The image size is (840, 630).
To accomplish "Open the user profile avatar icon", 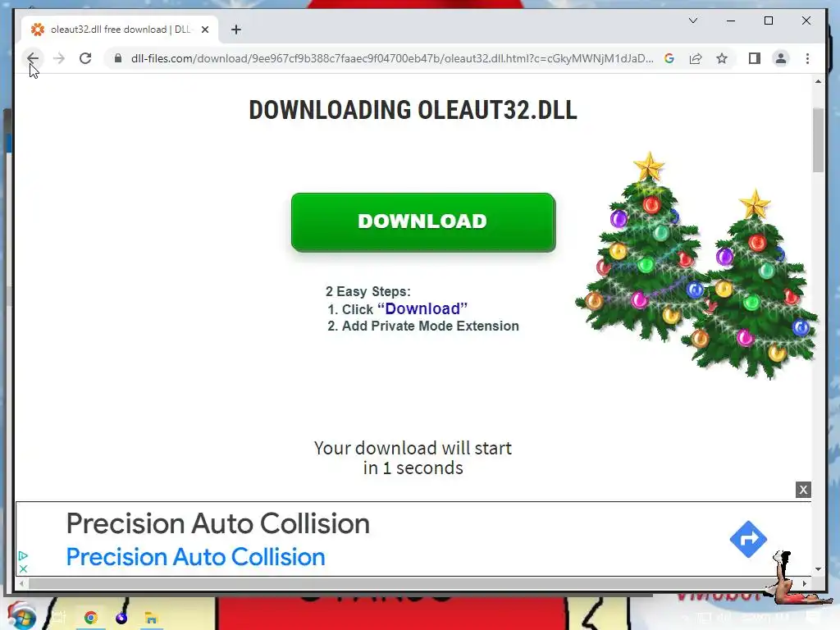I will pos(781,58).
